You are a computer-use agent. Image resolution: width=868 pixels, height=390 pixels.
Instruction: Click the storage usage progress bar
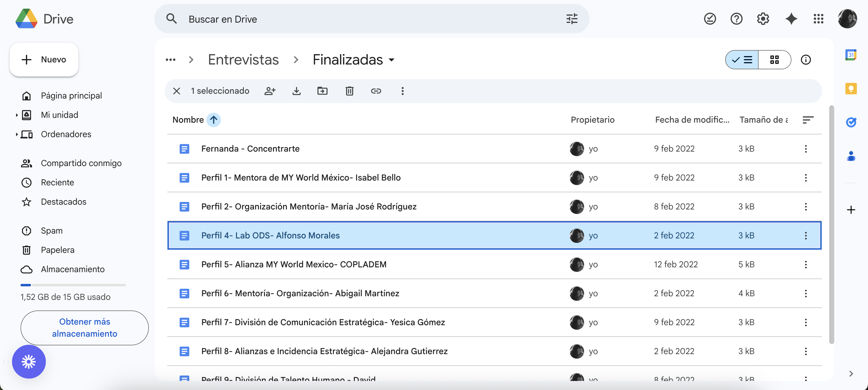click(73, 285)
